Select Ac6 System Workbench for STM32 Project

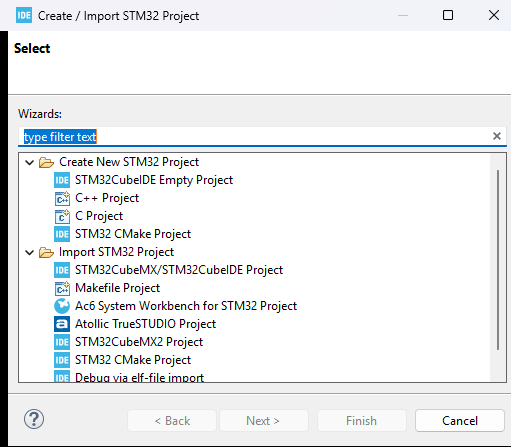click(186, 306)
